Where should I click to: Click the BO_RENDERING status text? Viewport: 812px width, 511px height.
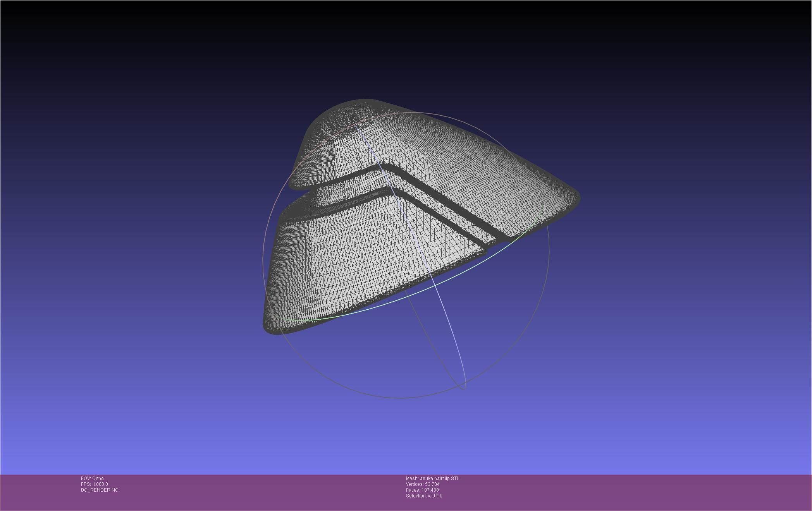pyautogui.click(x=100, y=490)
